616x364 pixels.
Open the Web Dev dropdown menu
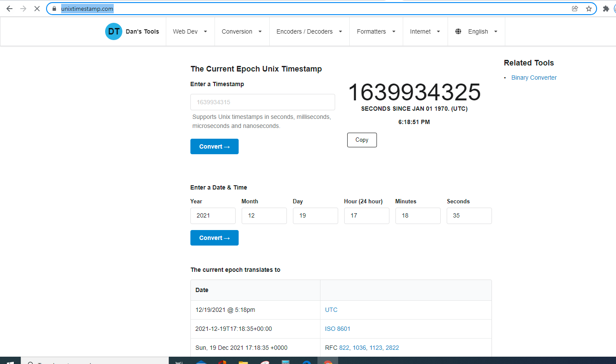(190, 31)
